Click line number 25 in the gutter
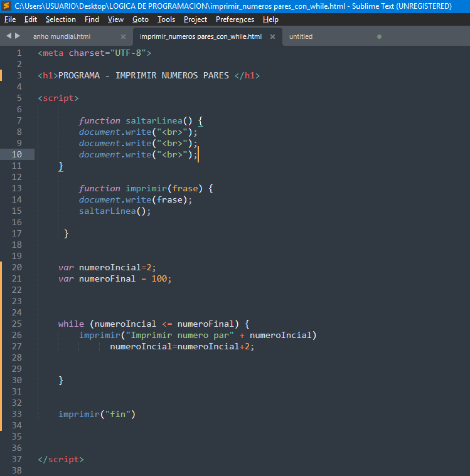470x476 pixels. [x=17, y=324]
